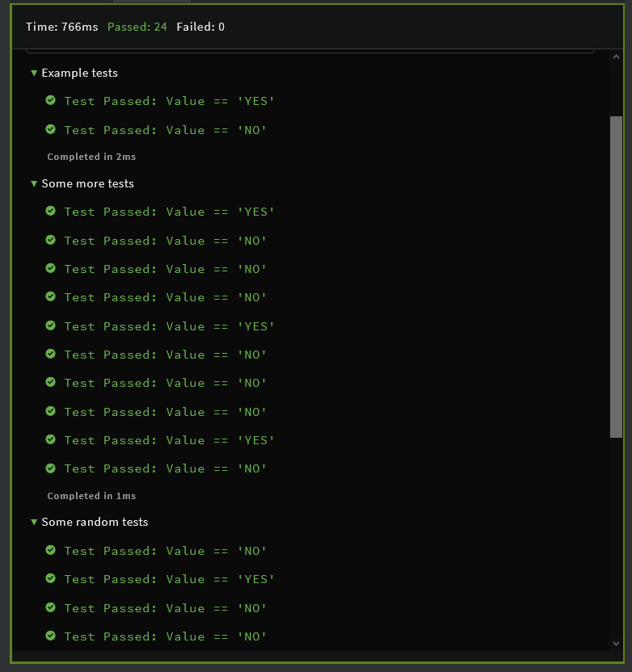Collapse the Example tests group
The height and width of the screenshot is (672, 632).
tap(34, 73)
